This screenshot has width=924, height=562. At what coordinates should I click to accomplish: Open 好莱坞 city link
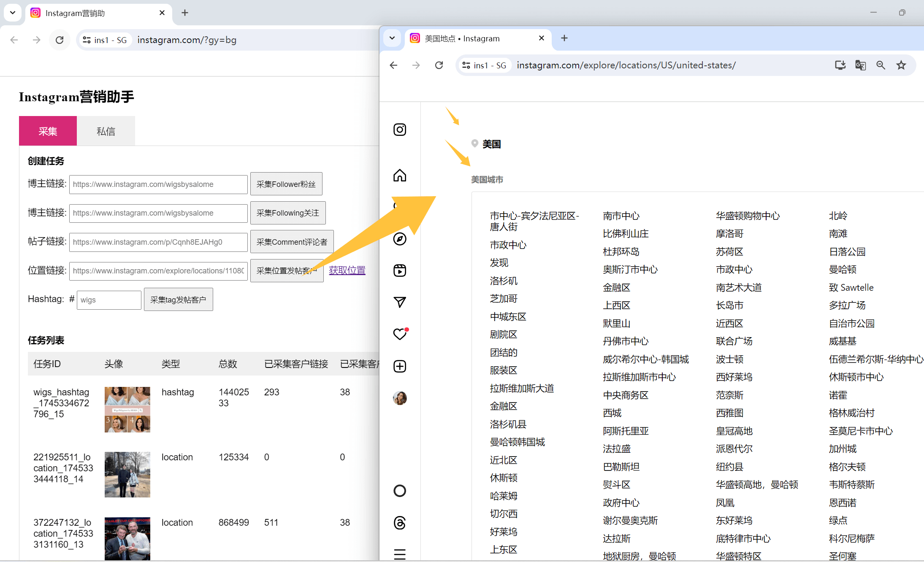click(x=504, y=532)
